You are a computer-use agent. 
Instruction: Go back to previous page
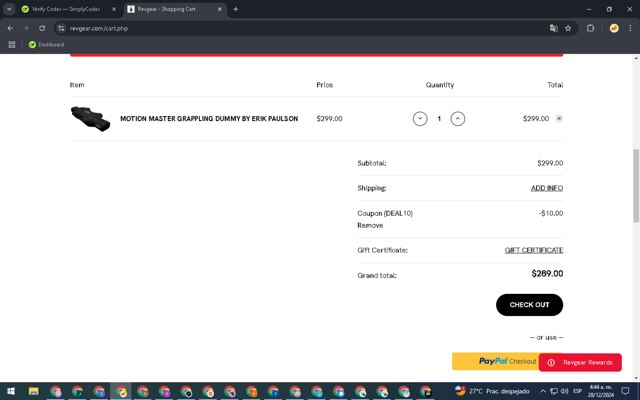pos(10,28)
